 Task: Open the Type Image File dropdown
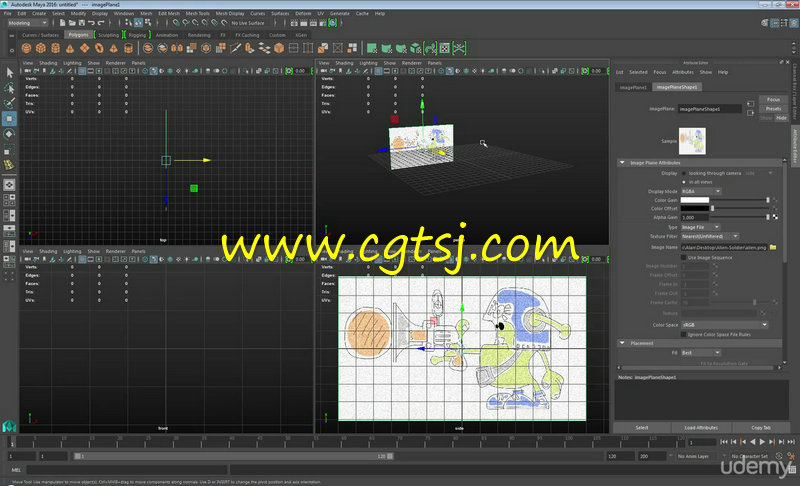[701, 227]
